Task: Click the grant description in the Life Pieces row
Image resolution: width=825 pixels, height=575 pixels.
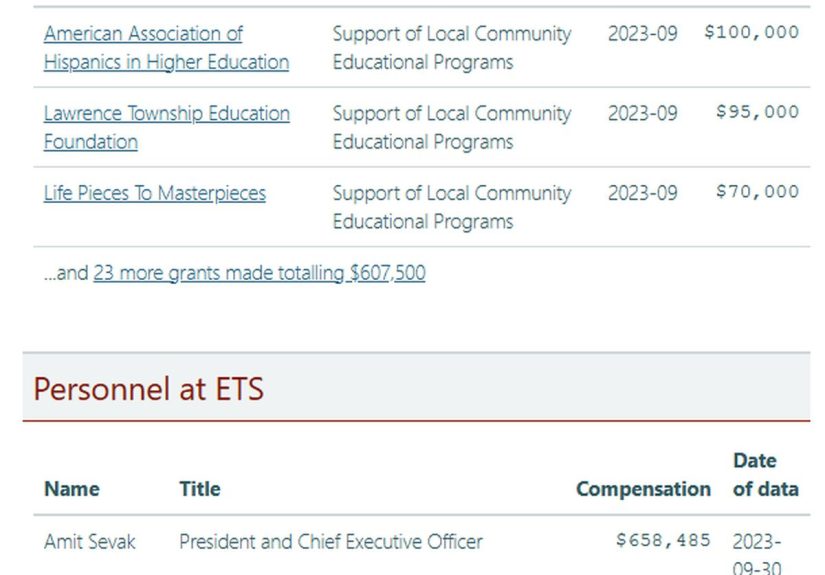Action: [452, 207]
